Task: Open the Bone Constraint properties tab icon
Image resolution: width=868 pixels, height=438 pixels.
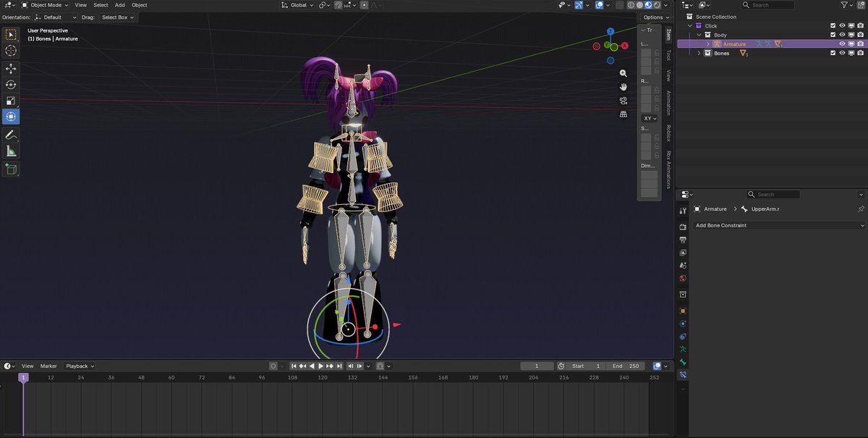Action: pos(683,375)
